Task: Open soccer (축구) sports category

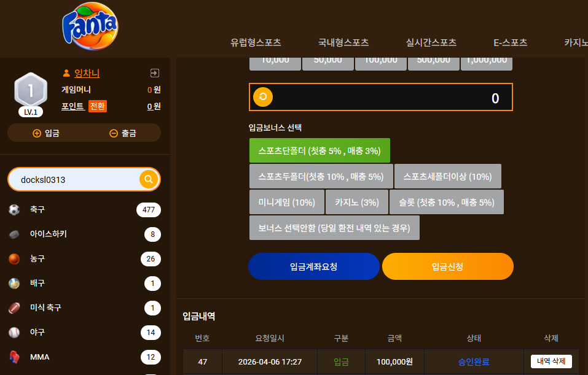Action: point(84,209)
